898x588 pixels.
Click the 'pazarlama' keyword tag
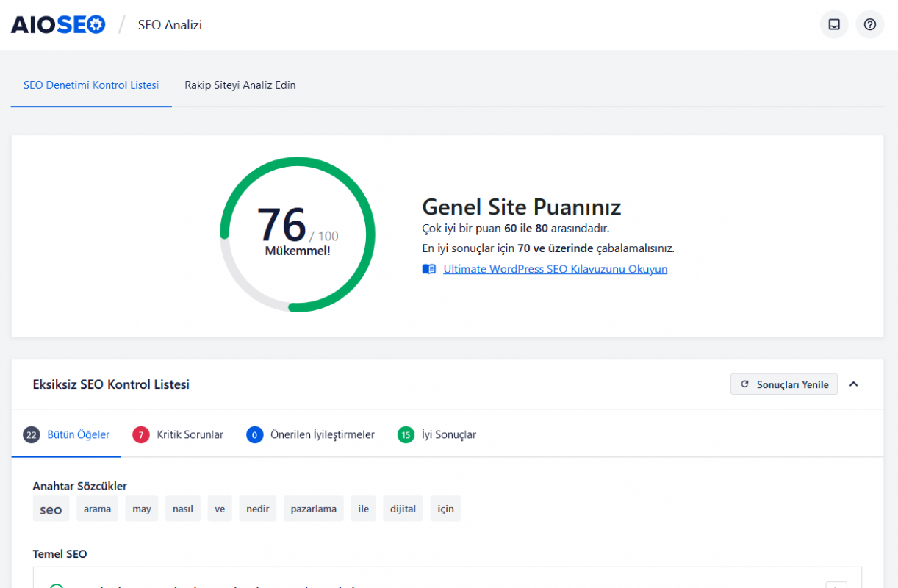click(x=314, y=508)
